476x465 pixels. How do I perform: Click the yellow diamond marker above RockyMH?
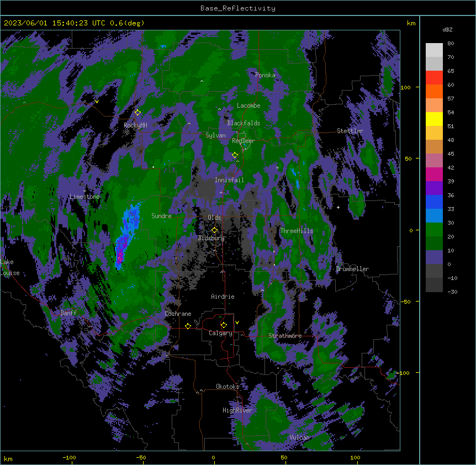point(137,112)
